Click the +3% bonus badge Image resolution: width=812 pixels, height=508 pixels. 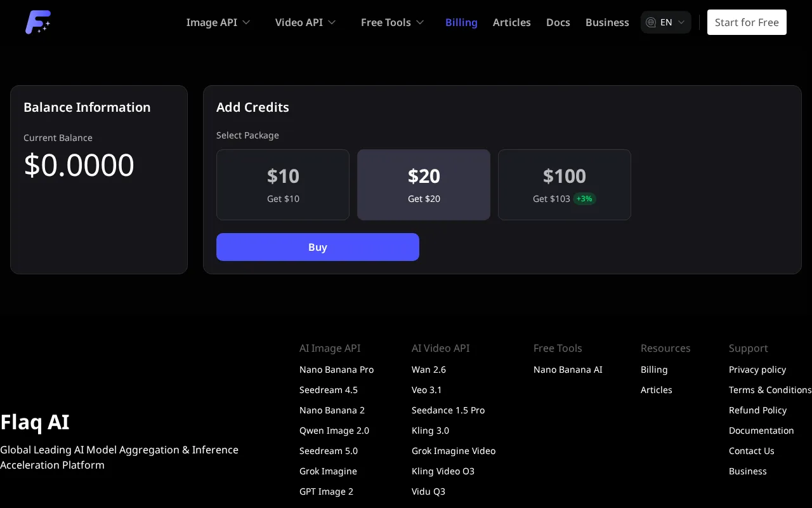coord(584,199)
